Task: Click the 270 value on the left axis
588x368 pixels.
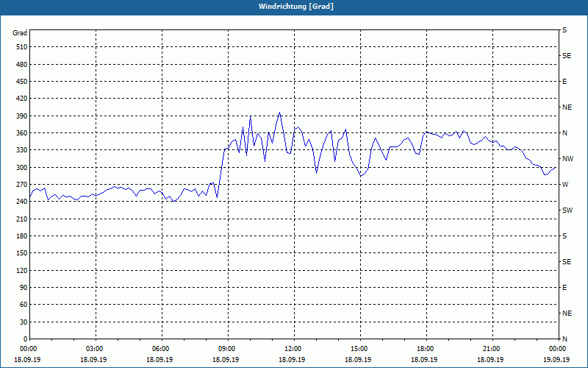Action: [x=22, y=185]
